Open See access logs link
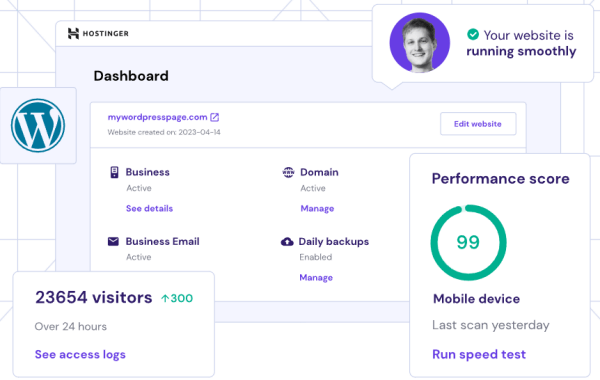Screen dimensions: 600x380 pos(80,355)
